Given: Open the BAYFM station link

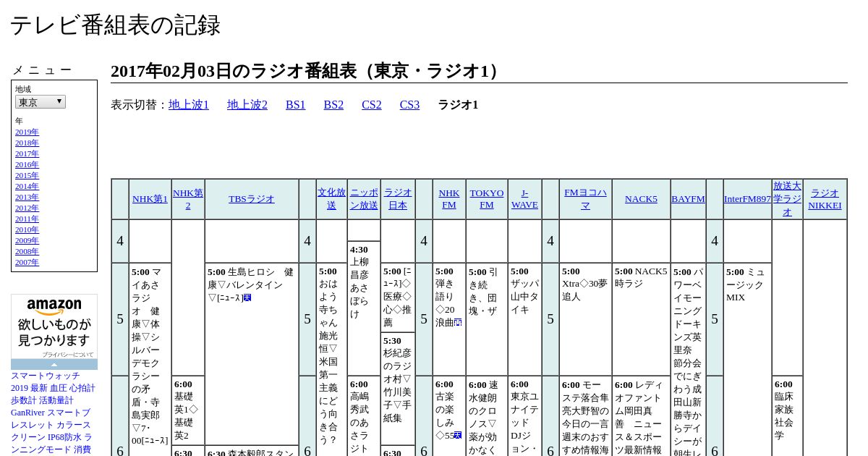Looking at the screenshot, I should (x=688, y=199).
